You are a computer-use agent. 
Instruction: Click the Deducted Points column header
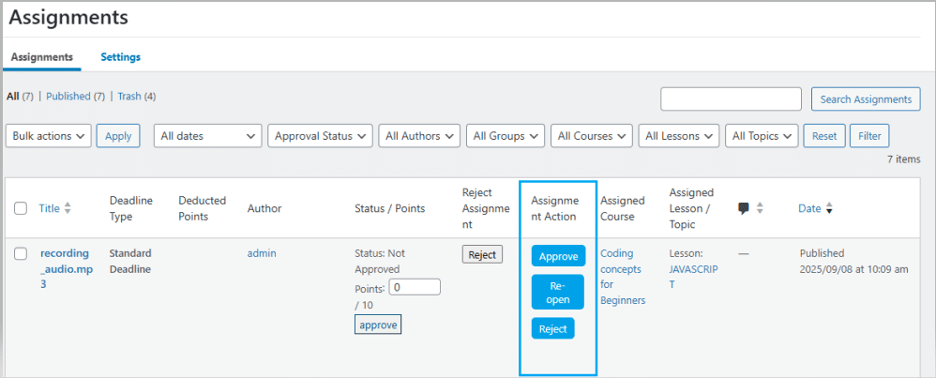coord(202,208)
